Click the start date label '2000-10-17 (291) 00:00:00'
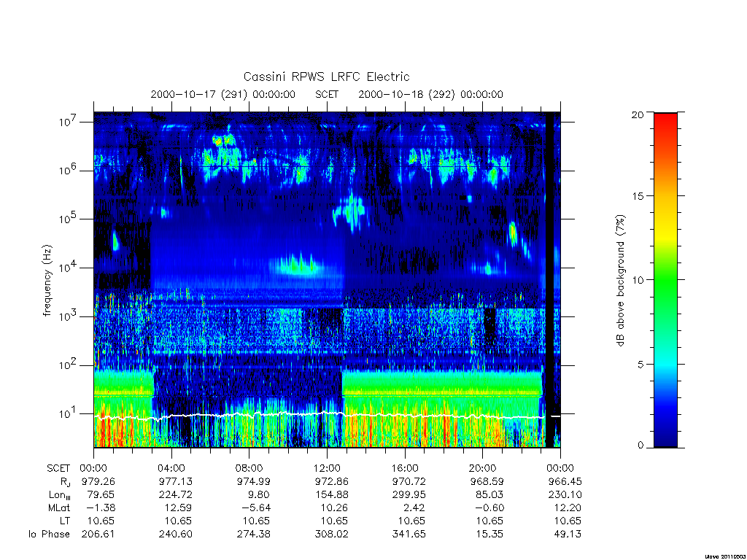Image resolution: width=747 pixels, height=560 pixels. click(222, 94)
